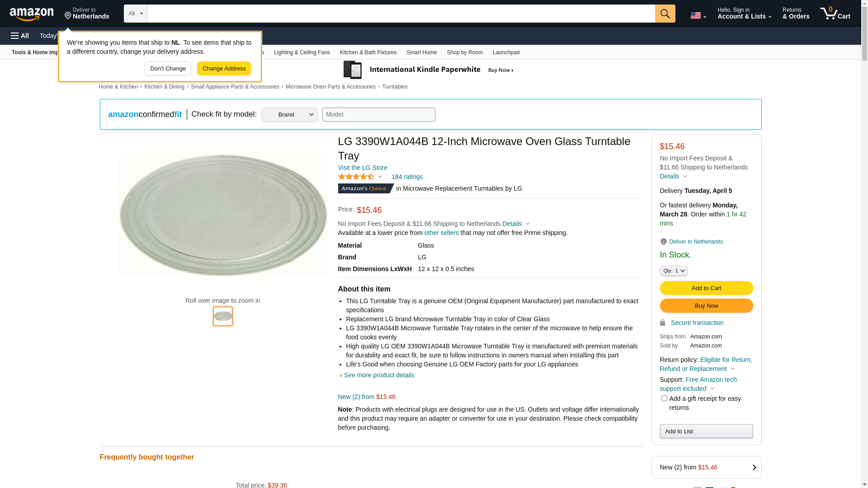This screenshot has height=488, width=868.
Task: Visit the LG Store link
Action: [363, 168]
